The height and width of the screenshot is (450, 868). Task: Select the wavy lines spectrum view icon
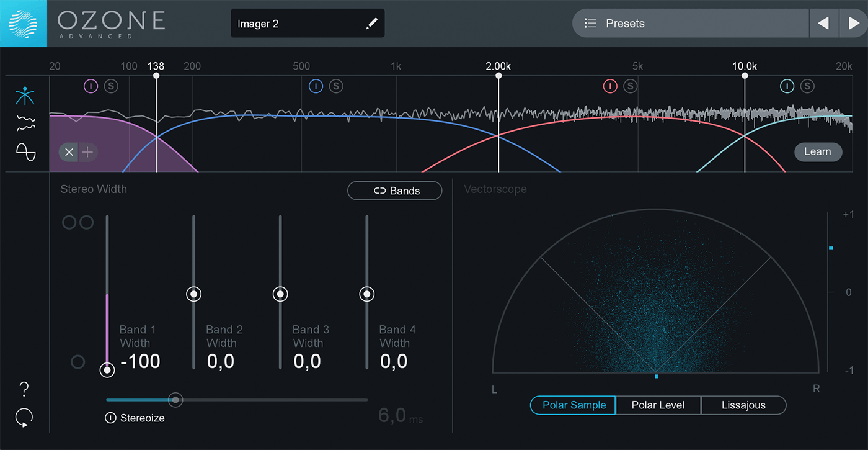tap(25, 124)
